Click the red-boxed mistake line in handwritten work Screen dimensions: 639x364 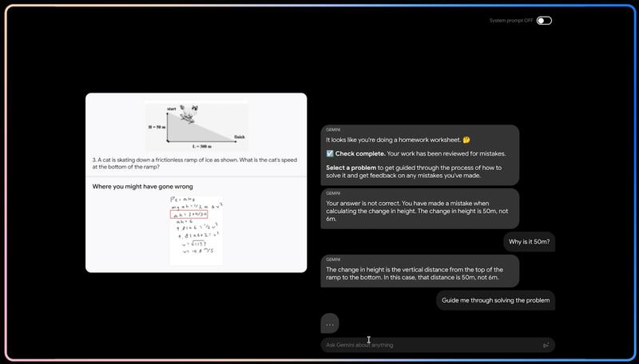189,215
